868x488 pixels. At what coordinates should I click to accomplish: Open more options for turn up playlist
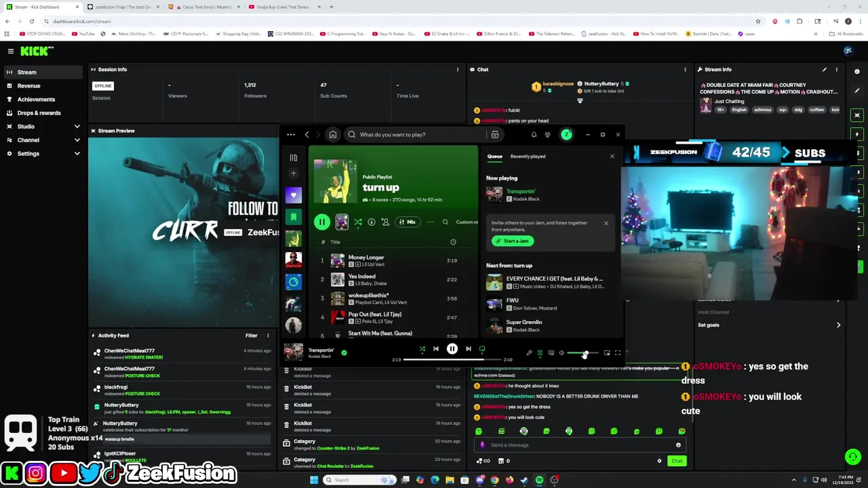point(430,222)
